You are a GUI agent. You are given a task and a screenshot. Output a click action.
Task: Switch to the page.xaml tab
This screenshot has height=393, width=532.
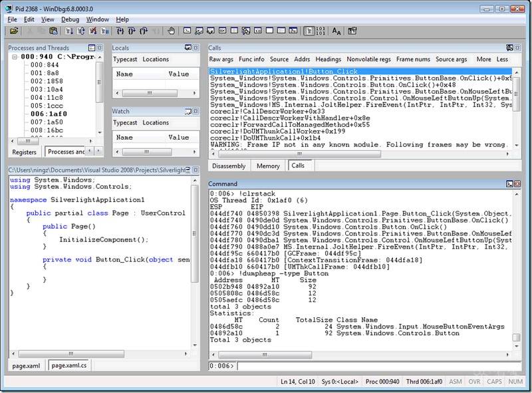pyautogui.click(x=26, y=366)
